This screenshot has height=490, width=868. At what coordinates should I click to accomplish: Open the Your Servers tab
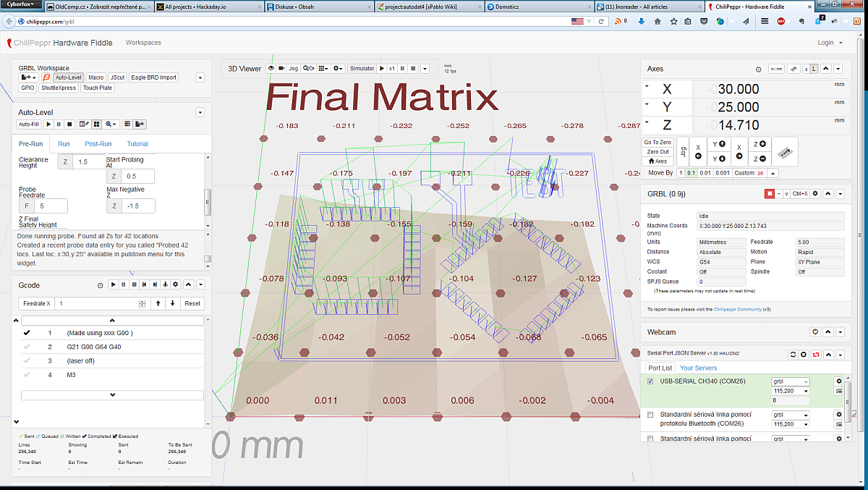pos(697,368)
